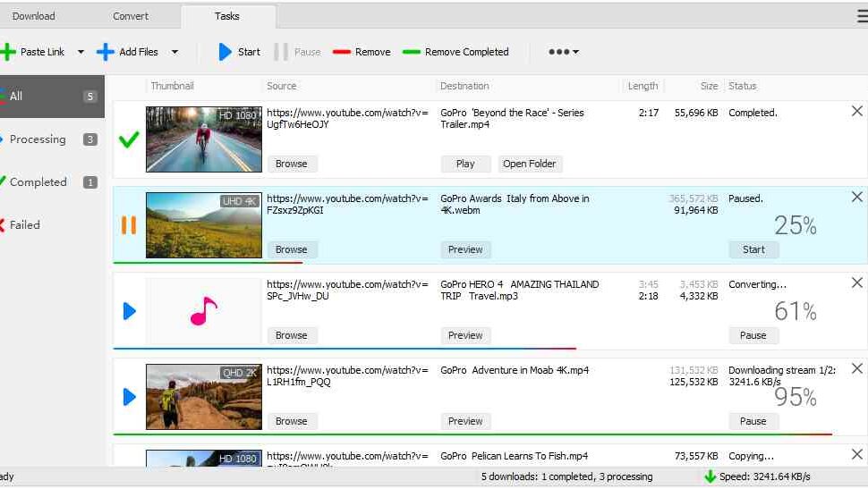
Task: Filter the list by Failed tasks
Action: (25, 225)
